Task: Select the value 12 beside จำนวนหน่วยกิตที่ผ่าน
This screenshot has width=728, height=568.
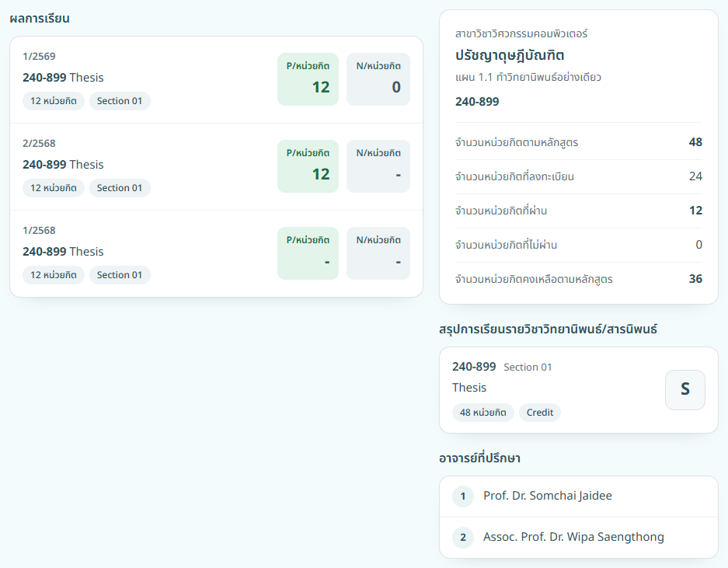Action: tap(695, 211)
